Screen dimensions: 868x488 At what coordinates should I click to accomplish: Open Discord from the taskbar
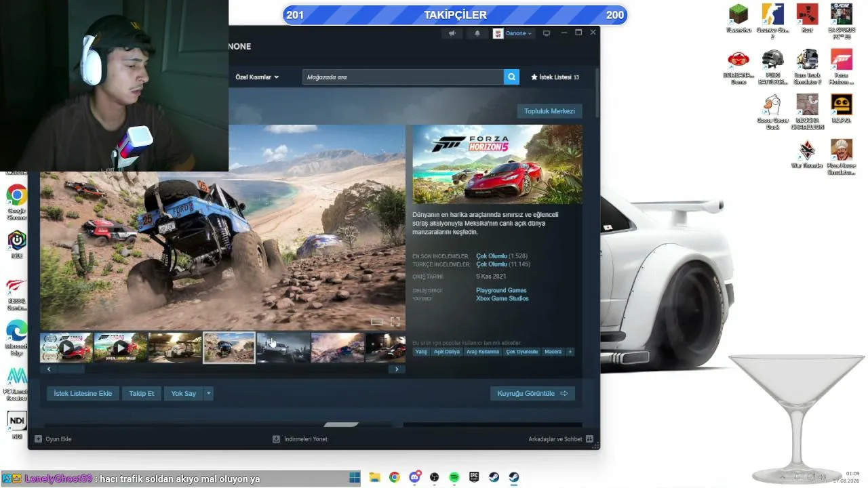pos(414,477)
